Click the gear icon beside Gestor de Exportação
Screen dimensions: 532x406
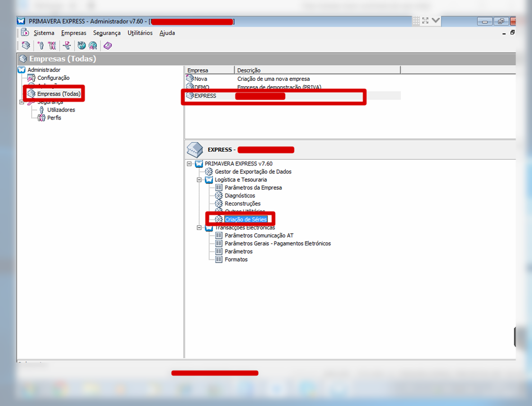pyautogui.click(x=209, y=172)
